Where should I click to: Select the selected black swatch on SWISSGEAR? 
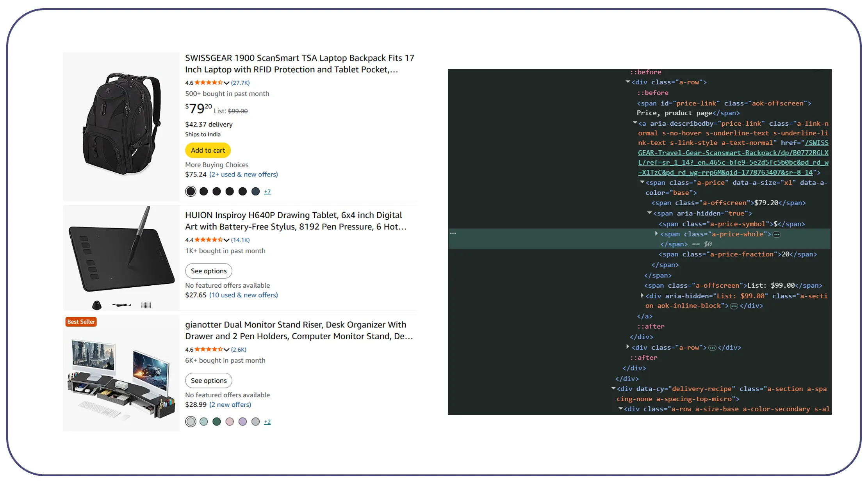tap(191, 191)
